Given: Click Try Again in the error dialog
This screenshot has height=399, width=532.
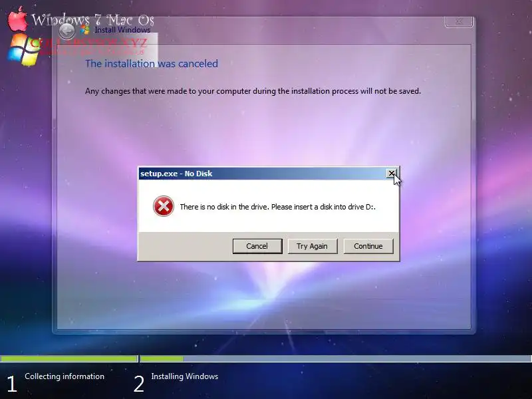Looking at the screenshot, I should (312, 246).
